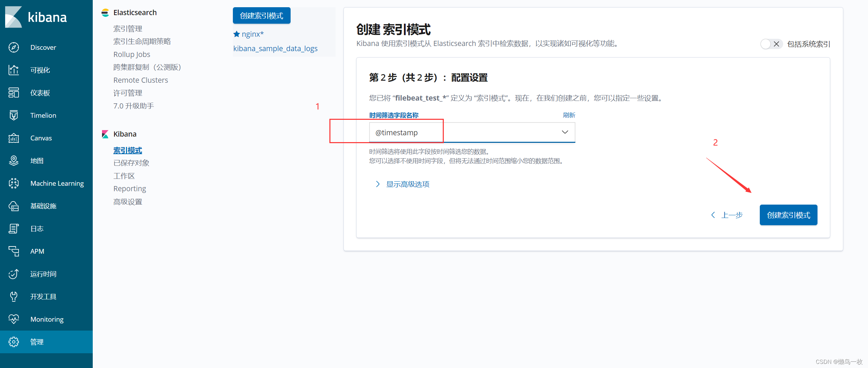The image size is (868, 368).
Task: Open the 时间筛选字段名称 dropdown arrow
Action: click(565, 132)
